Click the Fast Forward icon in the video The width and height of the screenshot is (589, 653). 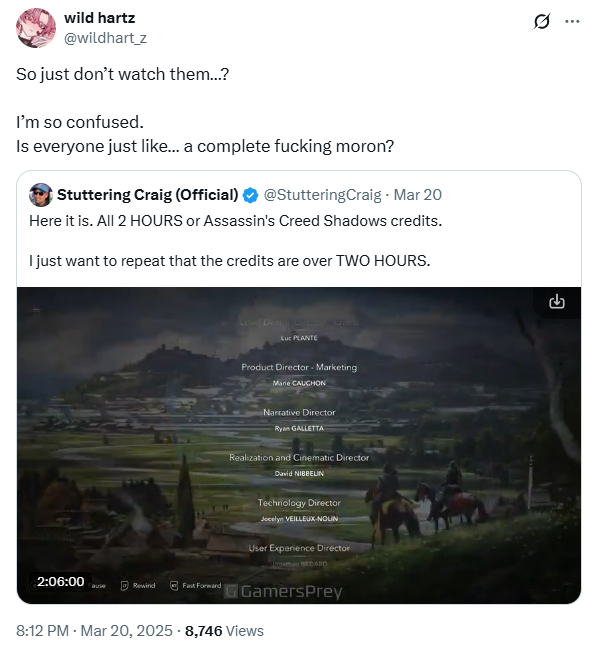174,586
